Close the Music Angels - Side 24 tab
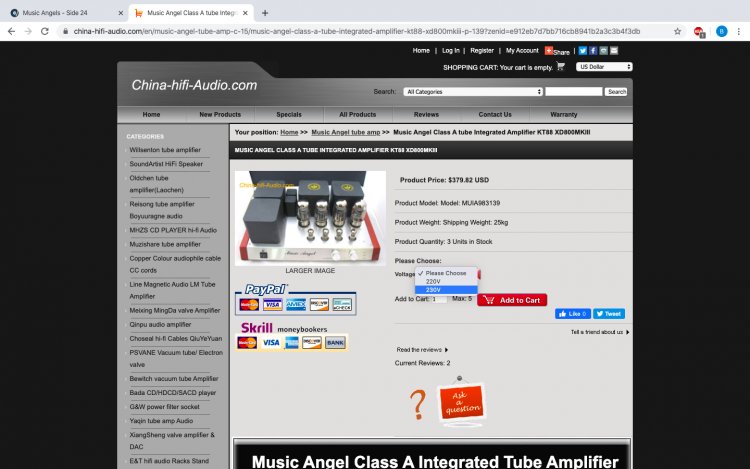This screenshot has width=750, height=469. 121,13
